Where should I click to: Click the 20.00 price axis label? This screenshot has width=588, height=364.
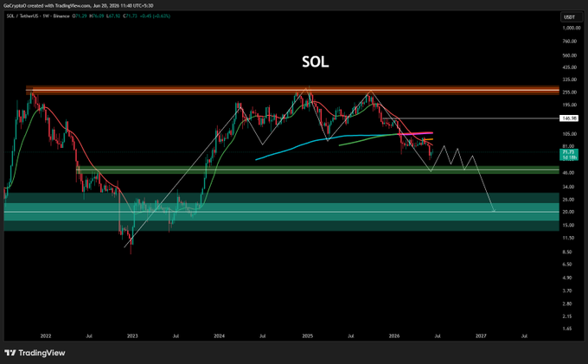pos(569,212)
